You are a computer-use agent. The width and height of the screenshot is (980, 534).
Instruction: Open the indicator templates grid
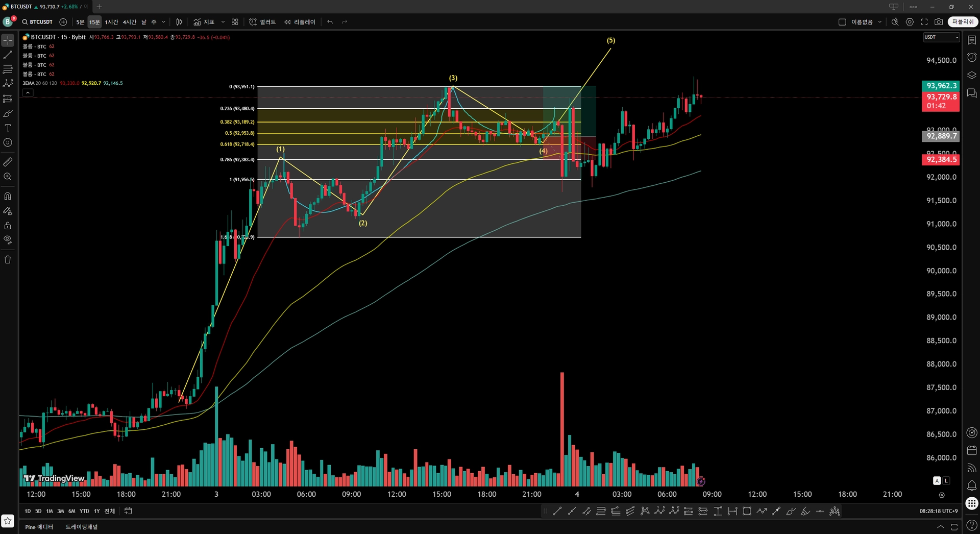pyautogui.click(x=235, y=22)
